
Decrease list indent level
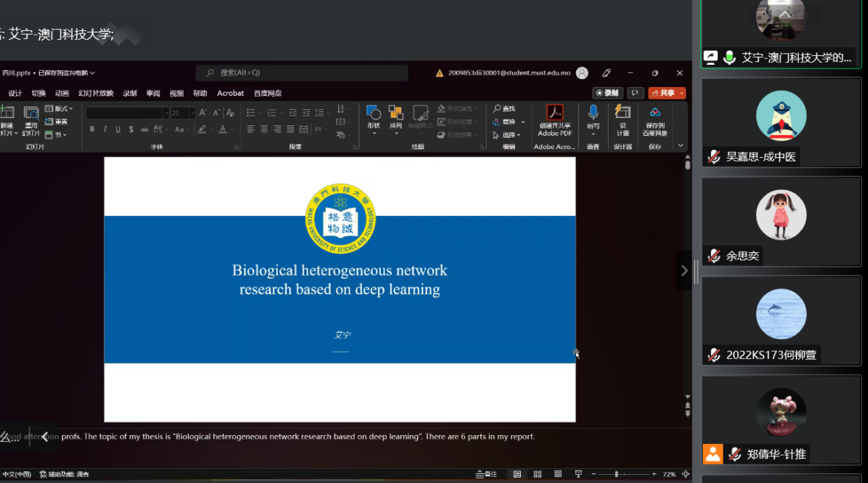click(293, 112)
